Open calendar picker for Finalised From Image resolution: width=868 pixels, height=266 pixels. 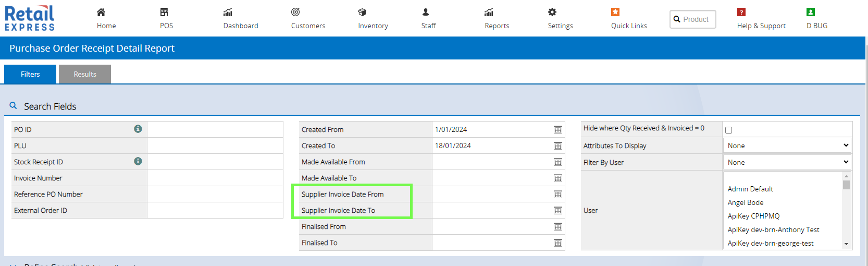click(558, 227)
